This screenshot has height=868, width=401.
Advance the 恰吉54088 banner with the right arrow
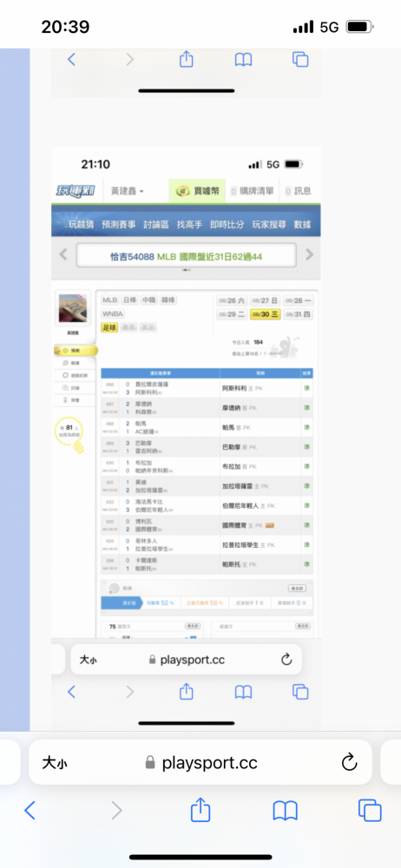(309, 254)
